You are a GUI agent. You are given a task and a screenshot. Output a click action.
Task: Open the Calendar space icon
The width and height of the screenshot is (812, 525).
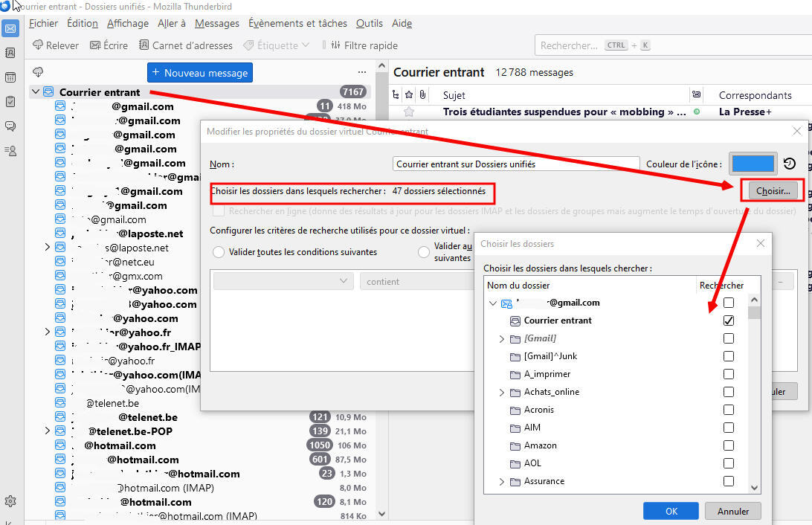(10, 77)
